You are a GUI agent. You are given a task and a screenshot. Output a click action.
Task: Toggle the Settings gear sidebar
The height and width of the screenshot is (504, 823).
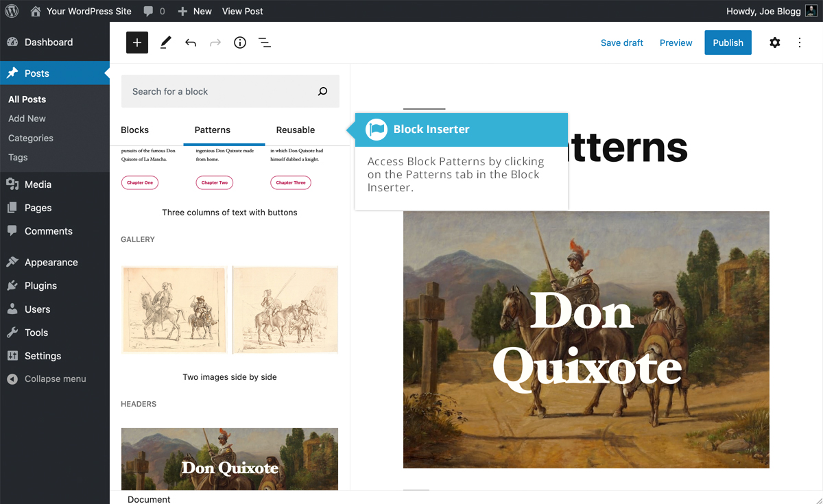[774, 43]
